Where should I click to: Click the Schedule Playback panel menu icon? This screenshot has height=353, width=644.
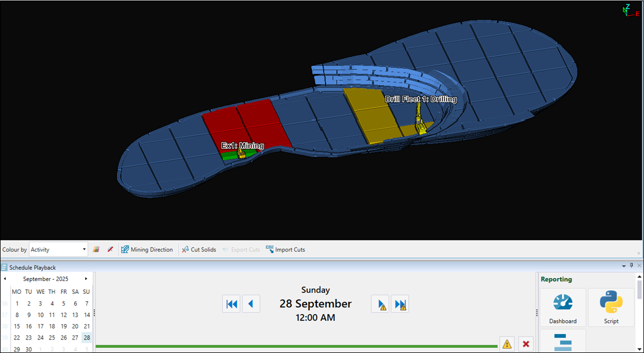[4, 268]
